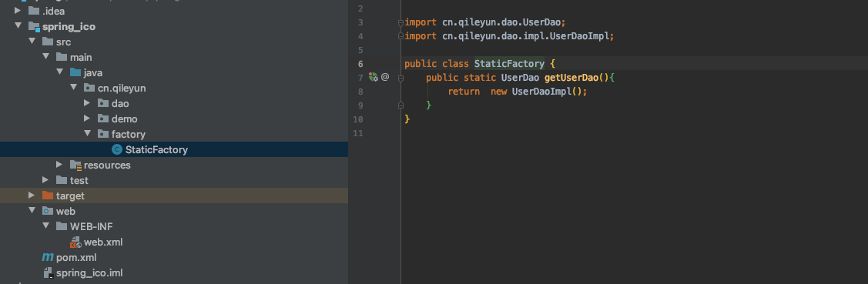Viewport: 868px width, 284px height.
Task: Click the demo package icon
Action: [103, 119]
